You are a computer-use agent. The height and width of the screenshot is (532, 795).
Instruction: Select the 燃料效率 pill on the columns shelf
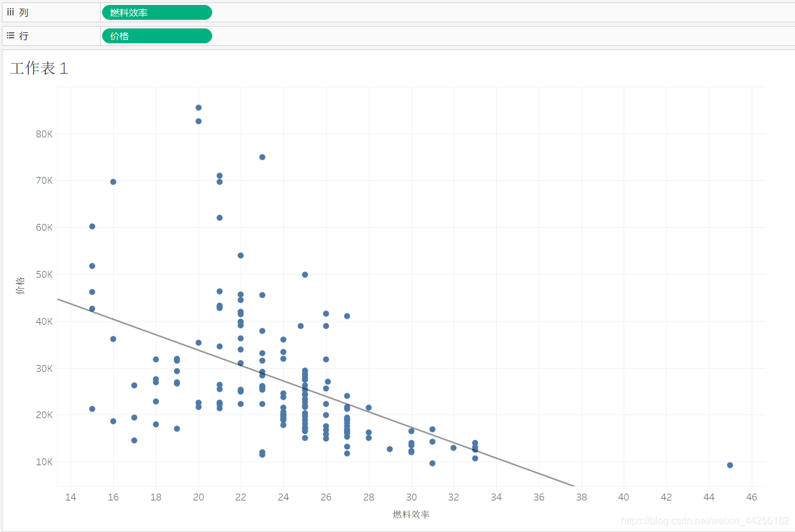157,12
